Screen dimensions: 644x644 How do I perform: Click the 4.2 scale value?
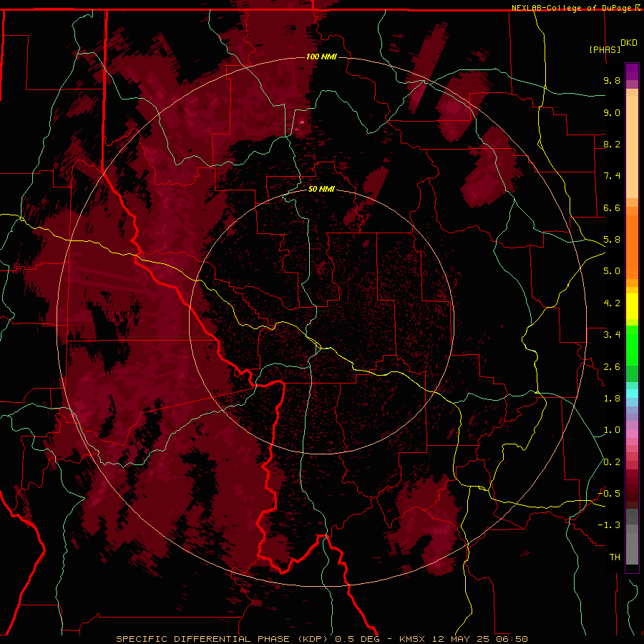coord(612,303)
